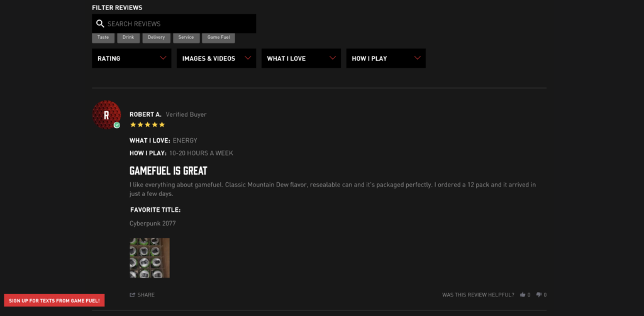
Task: Click the green verified badge on avatar
Action: coord(117,125)
